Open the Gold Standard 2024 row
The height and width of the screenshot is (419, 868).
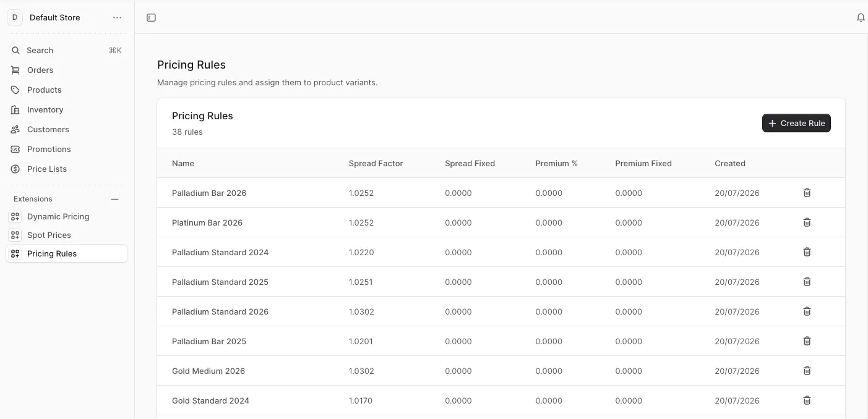501,400
